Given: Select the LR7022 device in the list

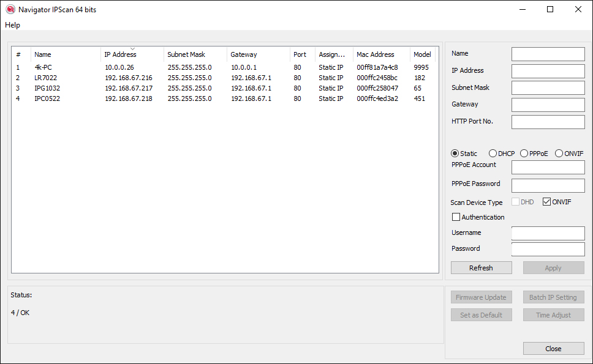Looking at the screenshot, I should coord(45,78).
